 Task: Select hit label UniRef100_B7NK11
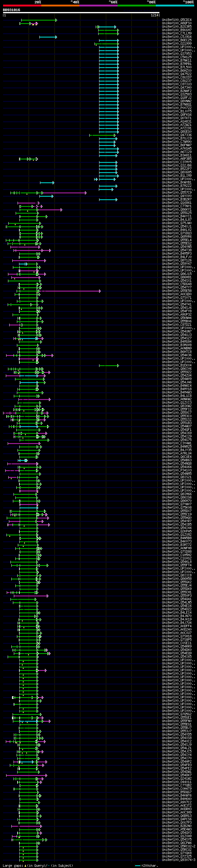click(177, 60)
